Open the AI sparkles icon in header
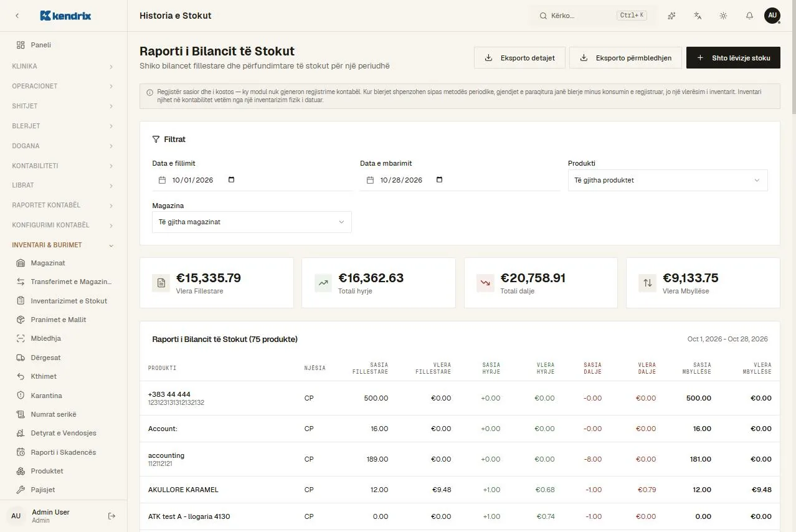The image size is (796, 532). [671, 16]
